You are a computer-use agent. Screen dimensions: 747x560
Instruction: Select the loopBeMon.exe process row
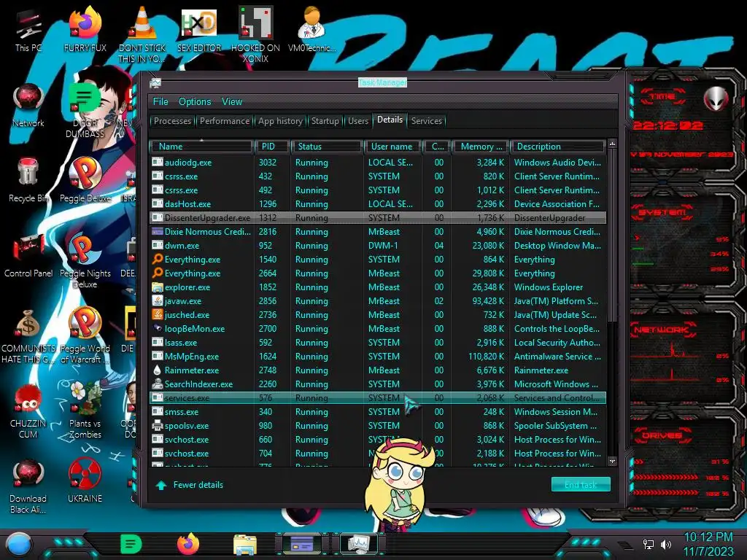point(379,329)
